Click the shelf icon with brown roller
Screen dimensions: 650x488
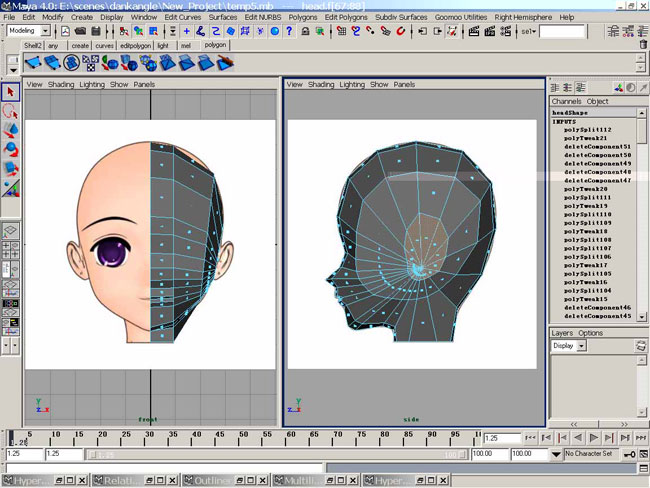(x=226, y=63)
